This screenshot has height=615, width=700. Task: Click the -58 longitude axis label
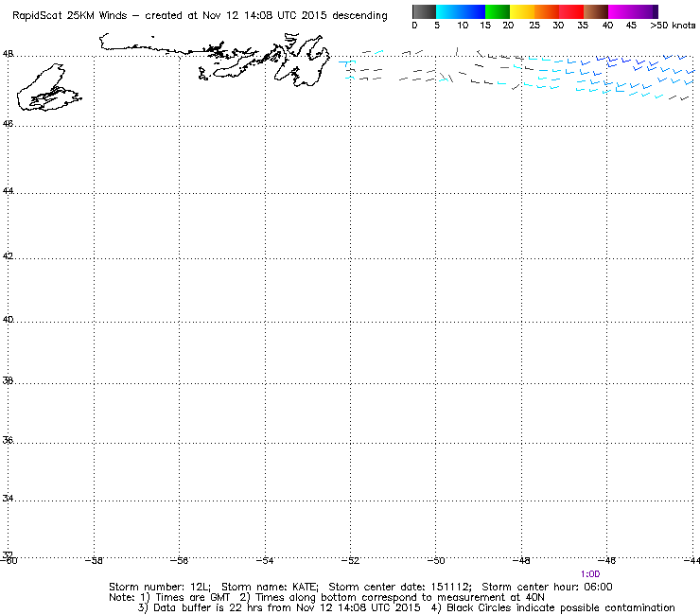pyautogui.click(x=94, y=560)
